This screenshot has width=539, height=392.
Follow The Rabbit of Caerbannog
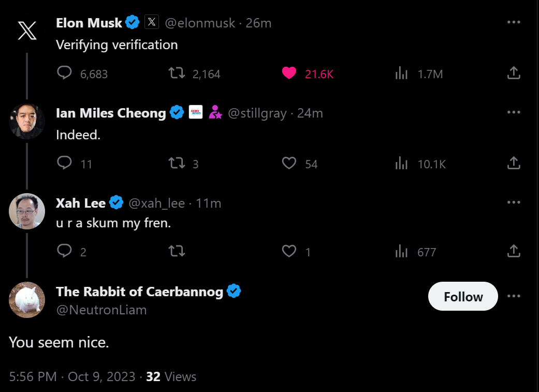(x=462, y=296)
